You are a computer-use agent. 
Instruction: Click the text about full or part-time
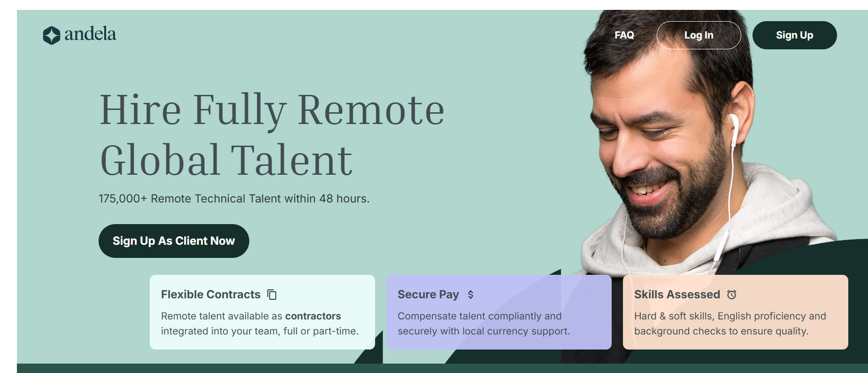coord(260,331)
